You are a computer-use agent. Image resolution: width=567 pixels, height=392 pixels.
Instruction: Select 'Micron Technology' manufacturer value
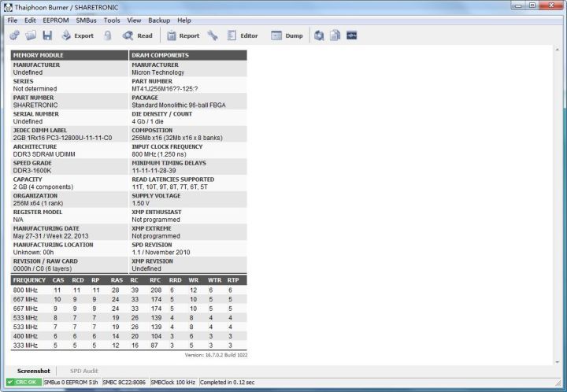pos(158,72)
